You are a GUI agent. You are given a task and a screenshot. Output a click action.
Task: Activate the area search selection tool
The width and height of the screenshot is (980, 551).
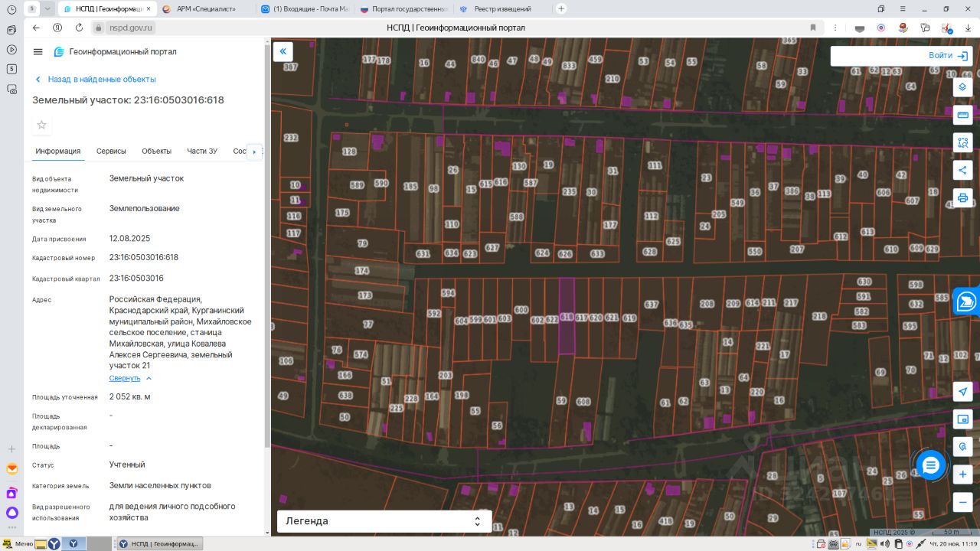(962, 142)
